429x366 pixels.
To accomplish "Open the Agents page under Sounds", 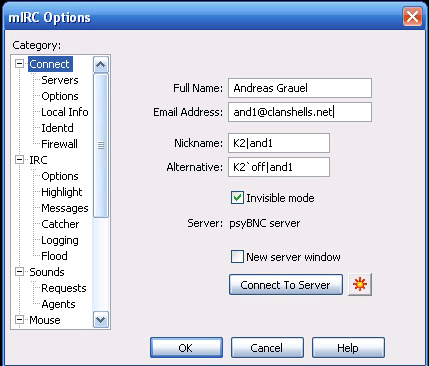I will 58,304.
